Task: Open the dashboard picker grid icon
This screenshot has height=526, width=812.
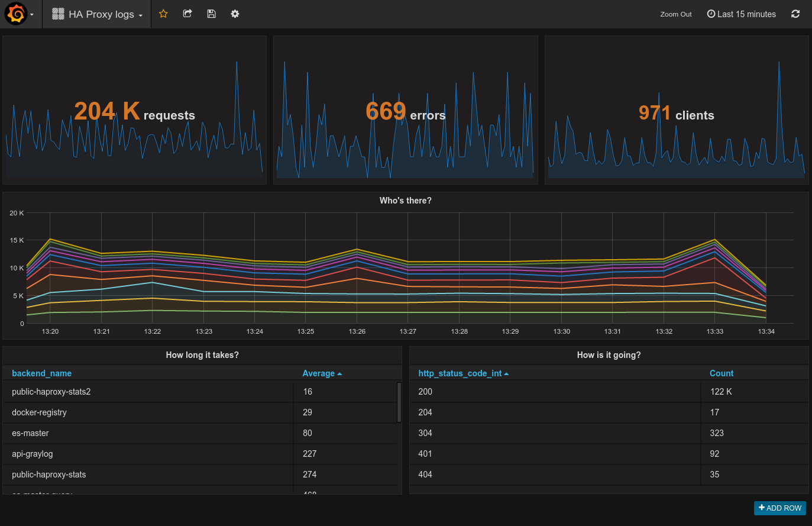Action: 58,13
